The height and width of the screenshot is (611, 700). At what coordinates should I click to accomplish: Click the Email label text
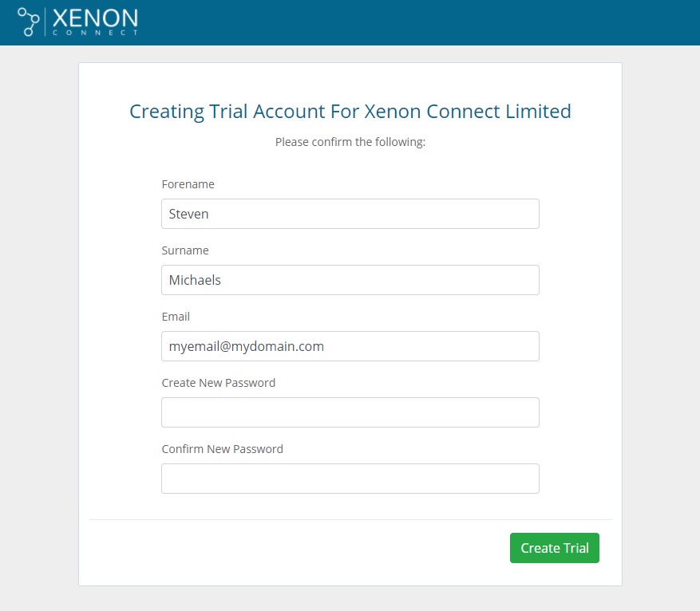[x=176, y=317]
